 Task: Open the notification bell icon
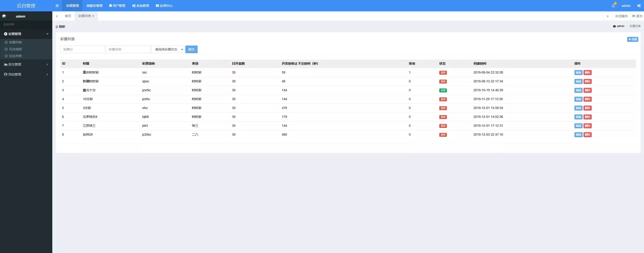[x=613, y=6]
